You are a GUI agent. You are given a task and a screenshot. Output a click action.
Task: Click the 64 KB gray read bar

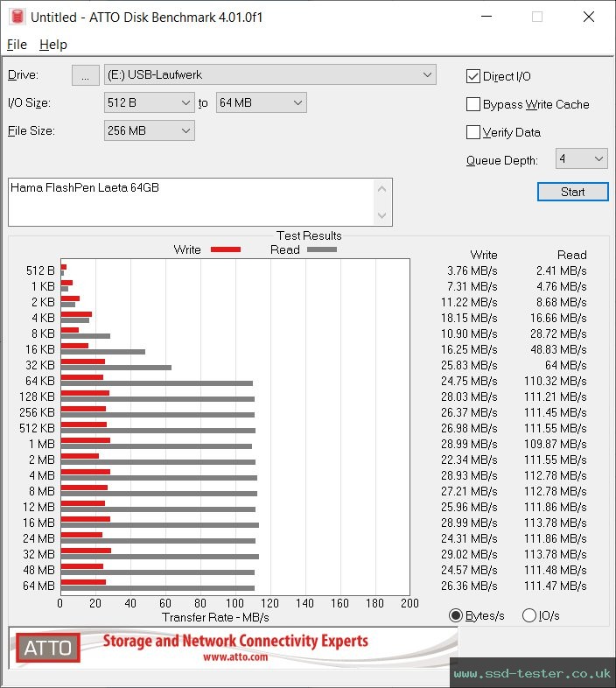pyautogui.click(x=157, y=383)
